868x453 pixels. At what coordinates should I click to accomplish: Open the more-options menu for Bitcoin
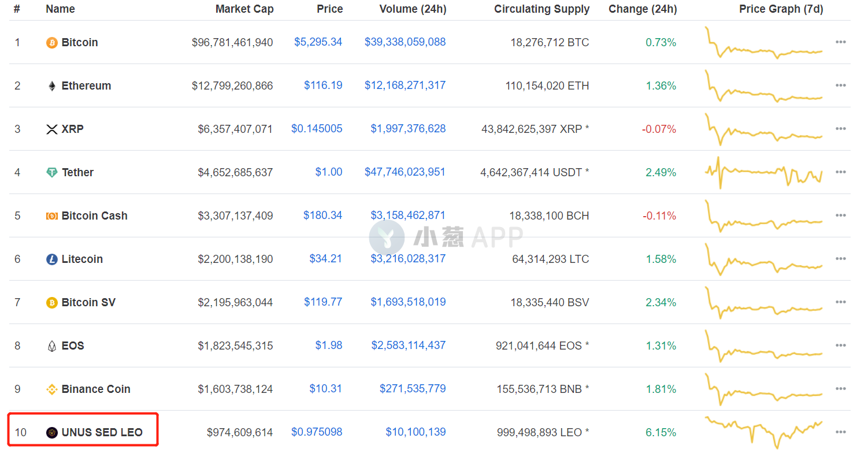click(840, 42)
